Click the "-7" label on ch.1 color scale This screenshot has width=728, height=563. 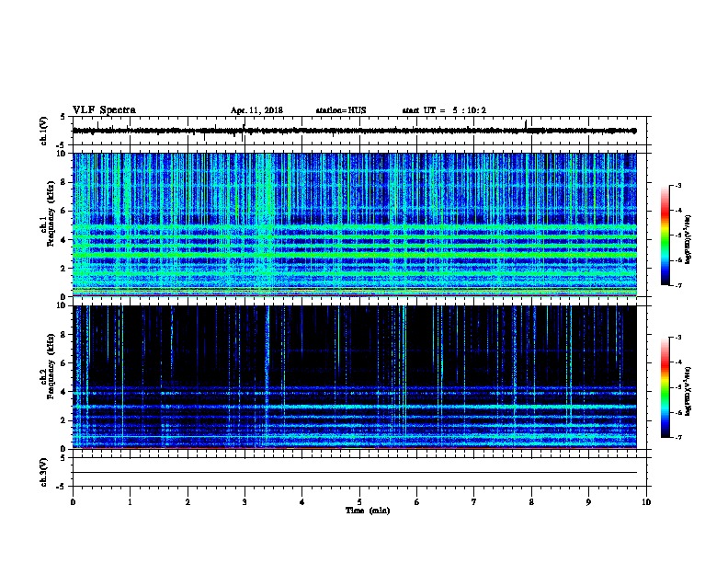(x=678, y=285)
